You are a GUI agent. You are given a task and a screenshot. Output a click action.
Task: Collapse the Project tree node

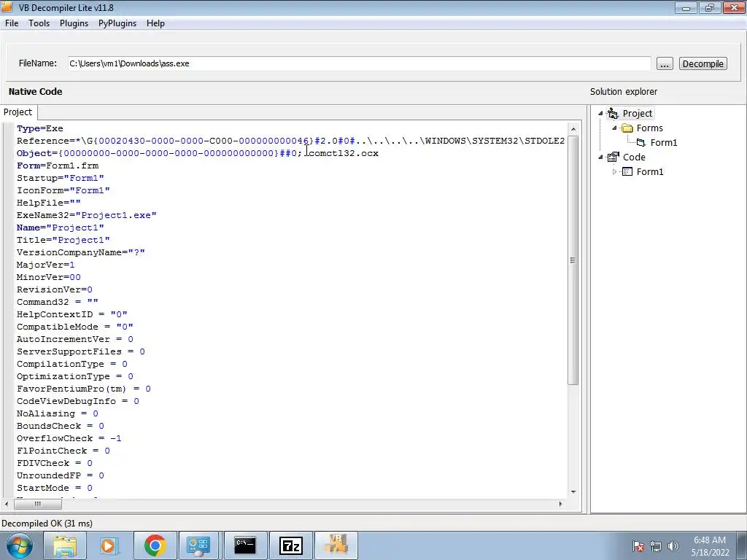601,113
